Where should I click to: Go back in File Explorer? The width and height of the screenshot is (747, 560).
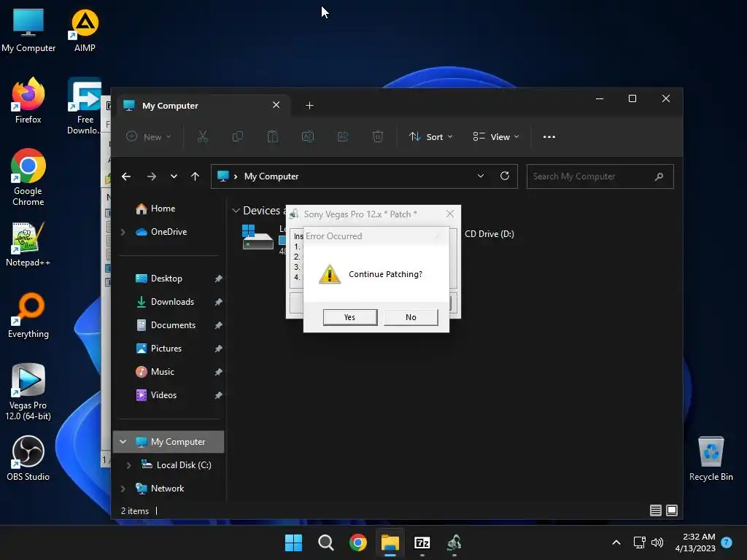pos(126,176)
